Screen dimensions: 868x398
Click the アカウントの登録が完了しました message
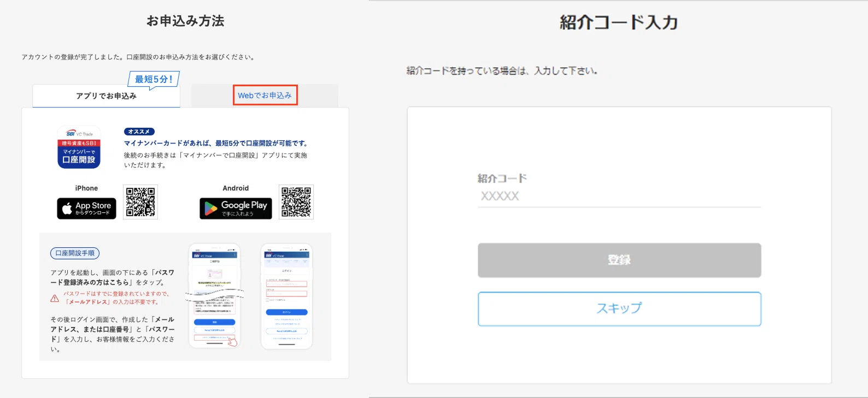(x=139, y=57)
